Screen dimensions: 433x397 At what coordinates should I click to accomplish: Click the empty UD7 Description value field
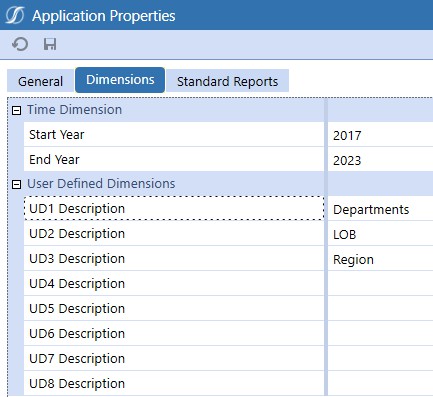(x=380, y=359)
